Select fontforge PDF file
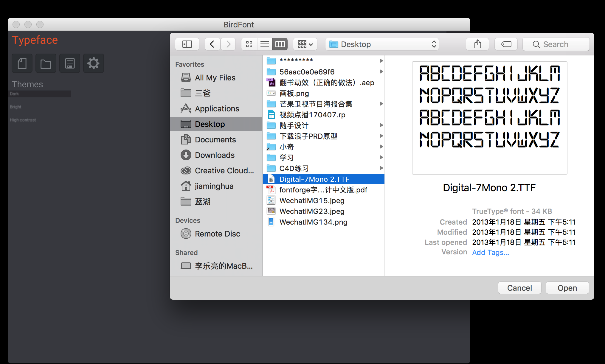The width and height of the screenshot is (605, 364). coord(324,190)
